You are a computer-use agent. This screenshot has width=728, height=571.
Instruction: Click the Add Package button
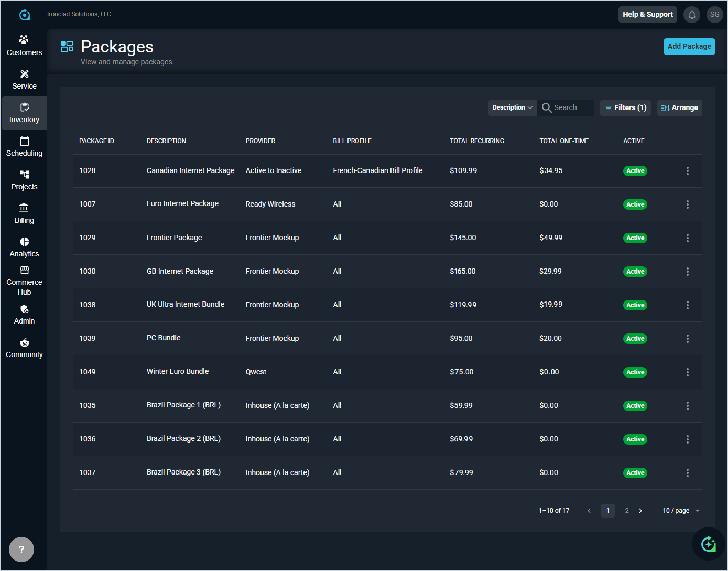[689, 47]
